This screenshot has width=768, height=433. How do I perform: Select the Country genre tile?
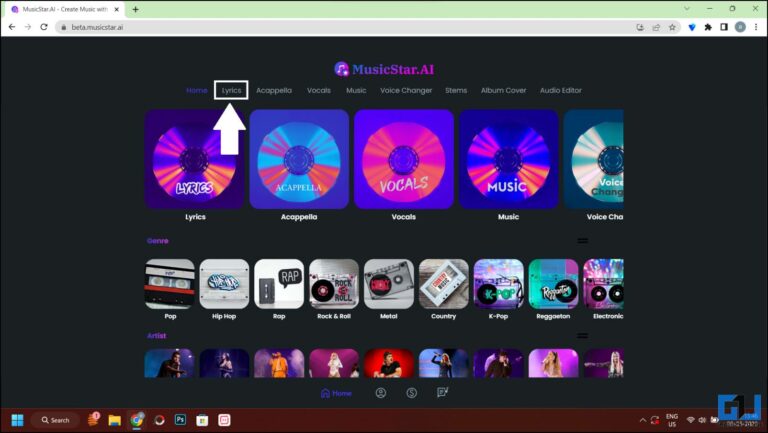443,284
